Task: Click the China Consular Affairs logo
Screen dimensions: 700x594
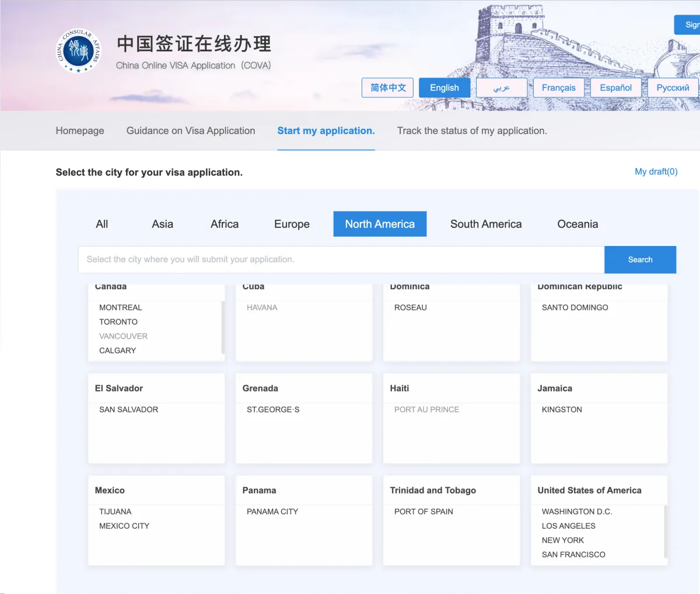Action: (79, 51)
